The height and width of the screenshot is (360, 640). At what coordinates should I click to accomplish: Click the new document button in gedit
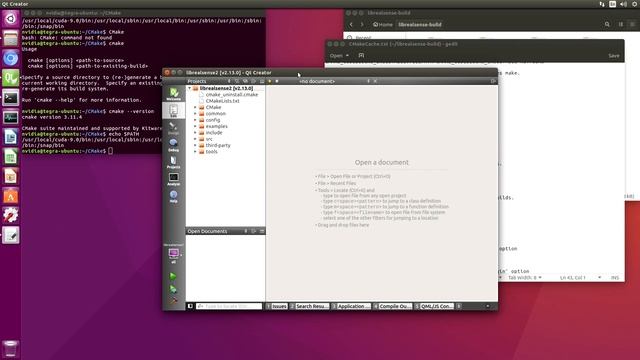point(361,56)
